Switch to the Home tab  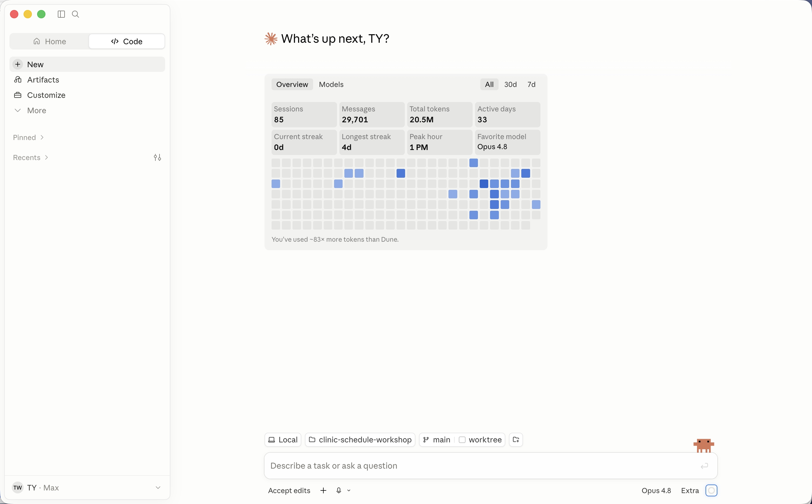[x=49, y=41]
